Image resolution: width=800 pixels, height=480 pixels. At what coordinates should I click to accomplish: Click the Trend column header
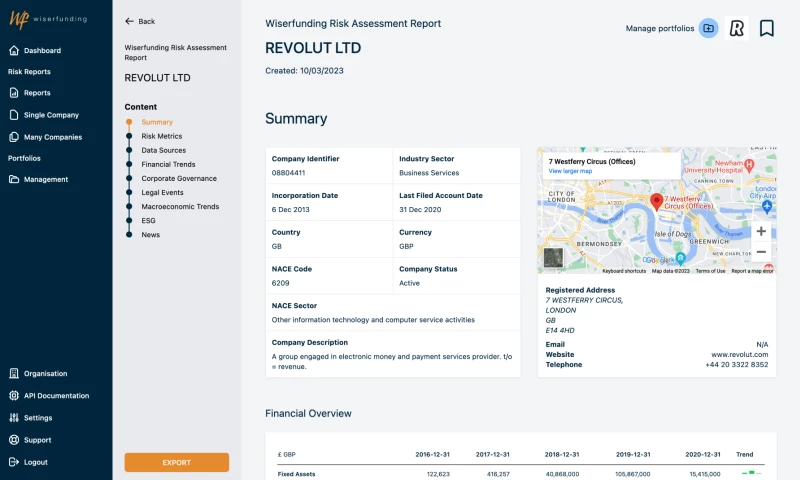pos(744,454)
